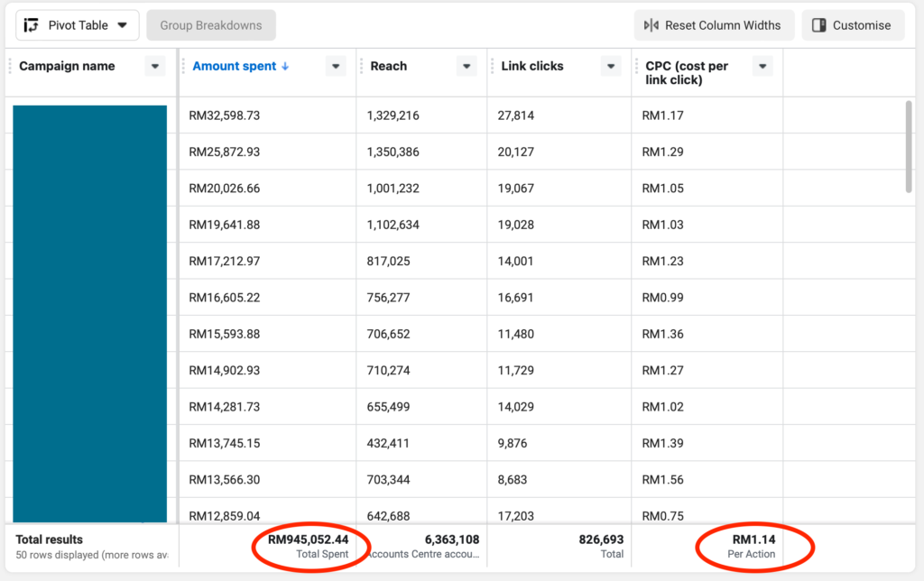The height and width of the screenshot is (581, 924).
Task: Open the Link clicks column options arrow
Action: [x=611, y=66]
